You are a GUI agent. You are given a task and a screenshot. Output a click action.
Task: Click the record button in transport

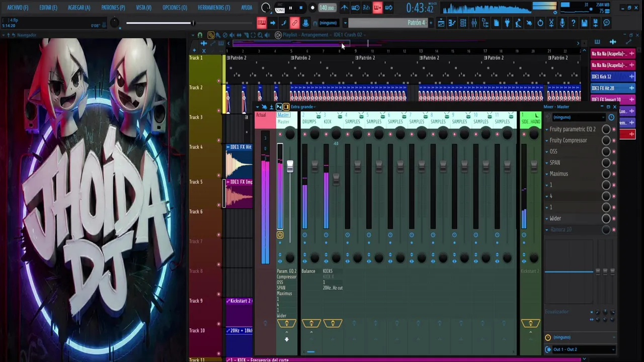coord(312,8)
